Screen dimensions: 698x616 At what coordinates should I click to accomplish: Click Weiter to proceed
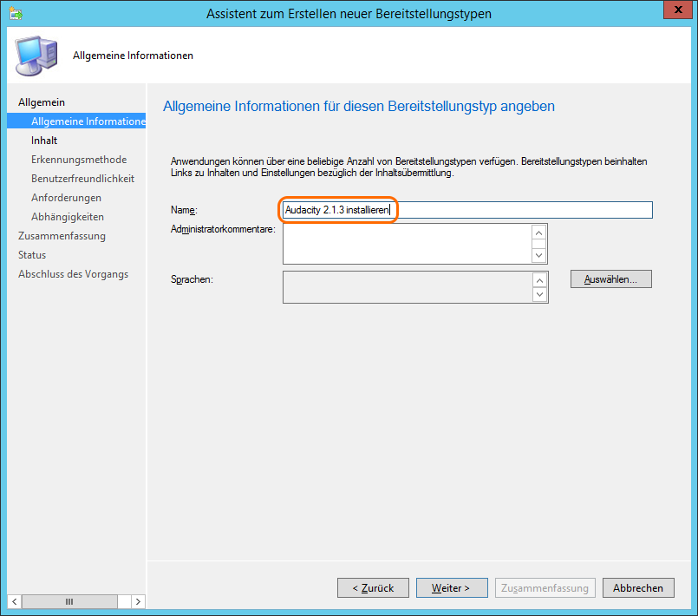[x=452, y=588]
